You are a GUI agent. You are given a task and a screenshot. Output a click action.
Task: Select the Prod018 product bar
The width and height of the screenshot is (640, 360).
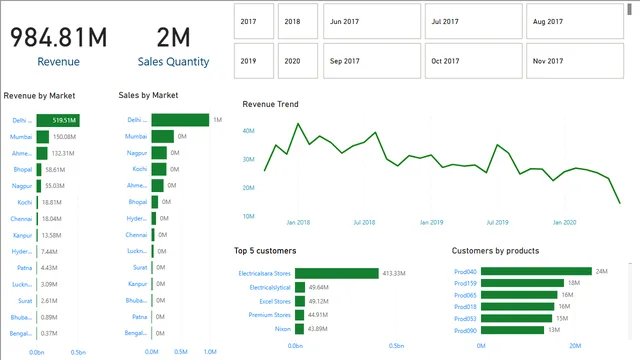tap(518, 307)
